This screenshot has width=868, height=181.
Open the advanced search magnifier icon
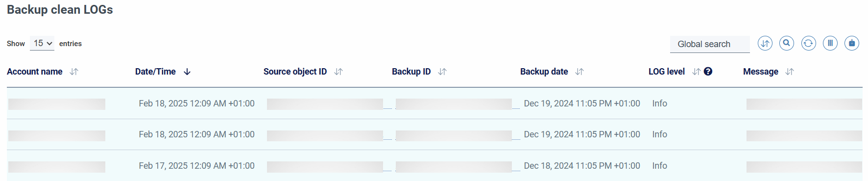[x=787, y=43]
